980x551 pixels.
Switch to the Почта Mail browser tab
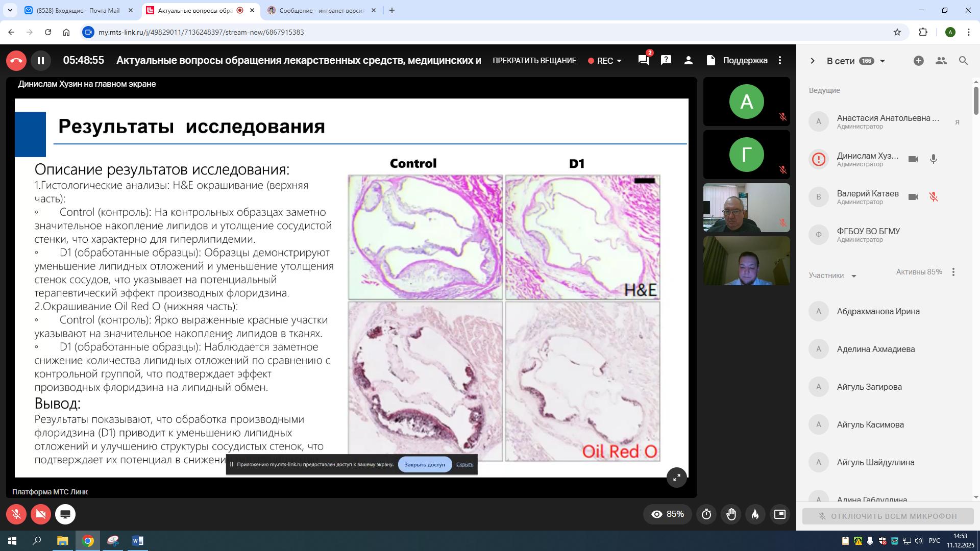78,10
